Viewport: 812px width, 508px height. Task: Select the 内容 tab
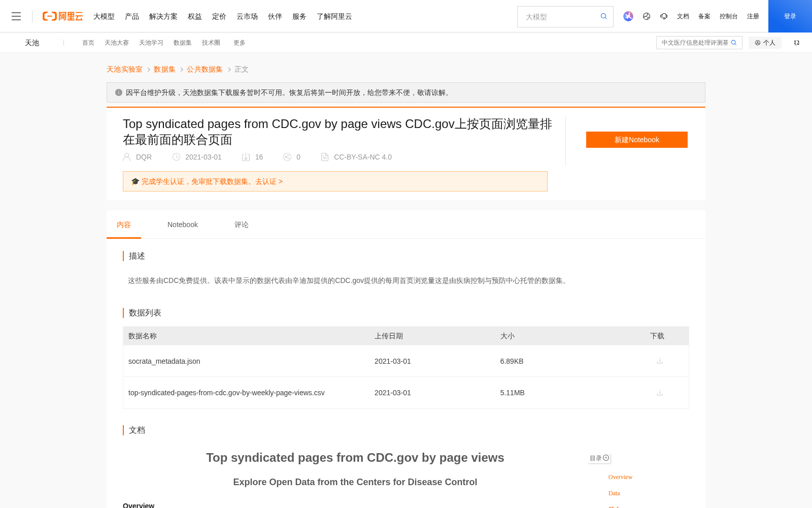pyautogui.click(x=124, y=225)
